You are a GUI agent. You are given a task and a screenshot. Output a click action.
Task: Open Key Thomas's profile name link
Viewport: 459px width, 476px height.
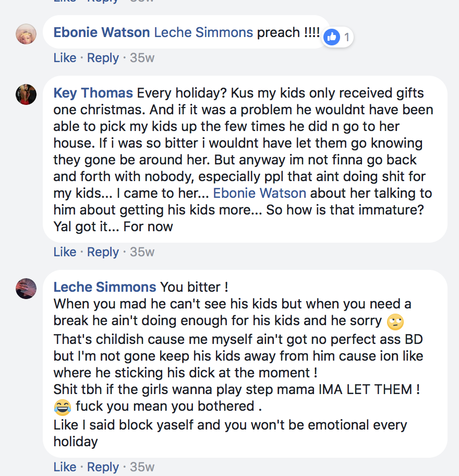[93, 93]
